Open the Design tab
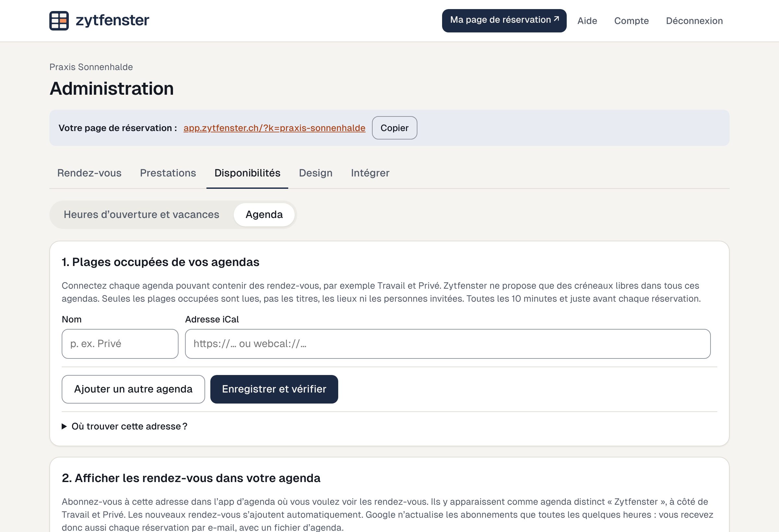779x532 pixels. [316, 173]
